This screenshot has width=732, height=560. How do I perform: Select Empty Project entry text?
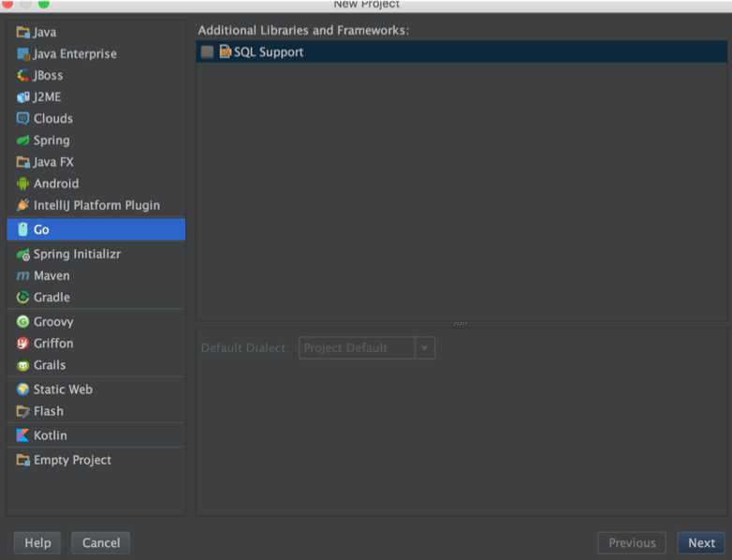tap(72, 460)
